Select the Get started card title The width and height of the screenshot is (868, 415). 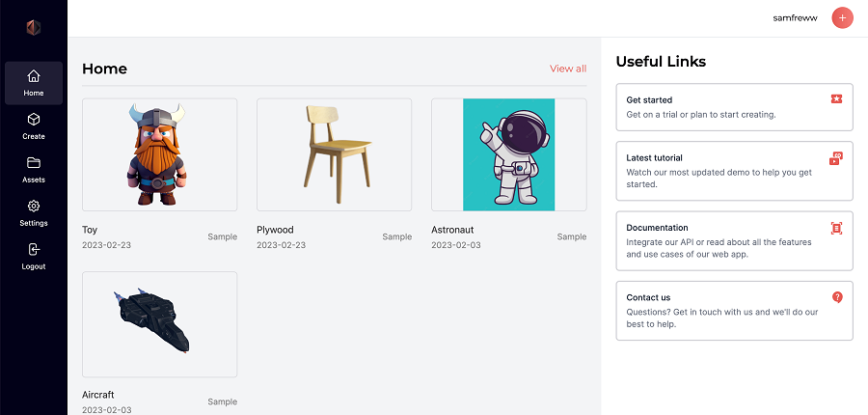pos(649,99)
